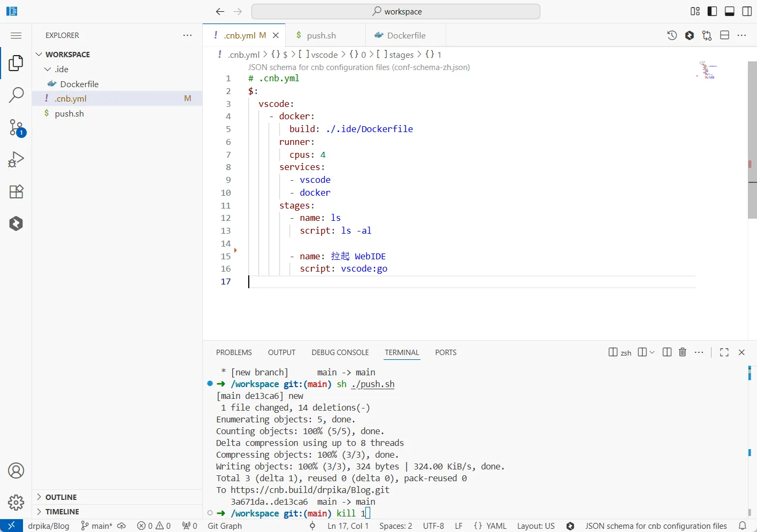The width and height of the screenshot is (757, 532).
Task: Select the TERMINAL panel tab
Action: 402,352
